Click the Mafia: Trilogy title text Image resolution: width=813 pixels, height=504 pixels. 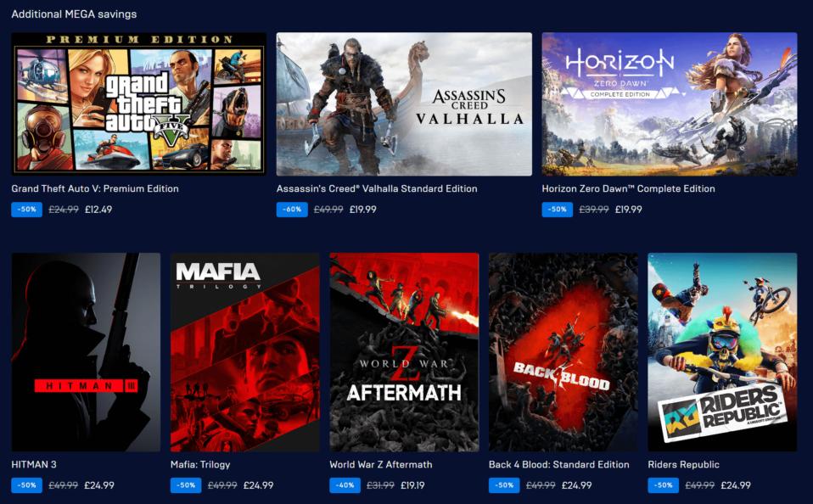pos(200,465)
